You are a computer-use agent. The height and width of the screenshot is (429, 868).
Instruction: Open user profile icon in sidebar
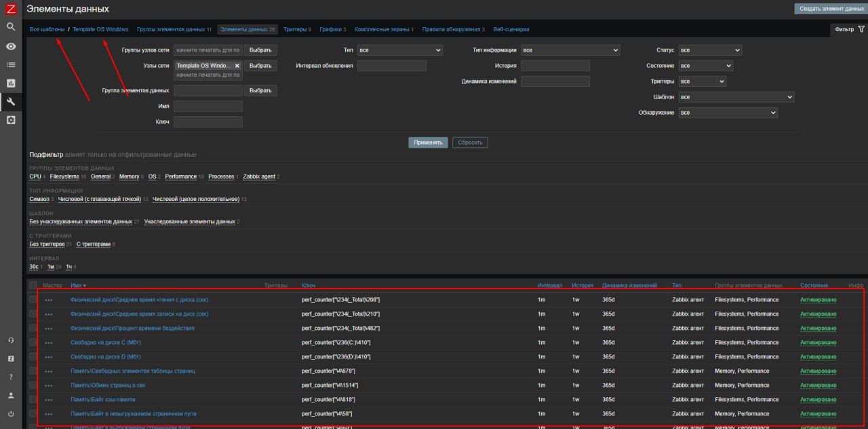click(x=11, y=395)
